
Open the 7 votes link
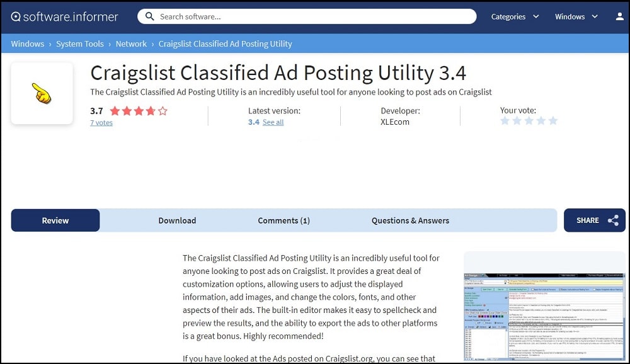101,123
